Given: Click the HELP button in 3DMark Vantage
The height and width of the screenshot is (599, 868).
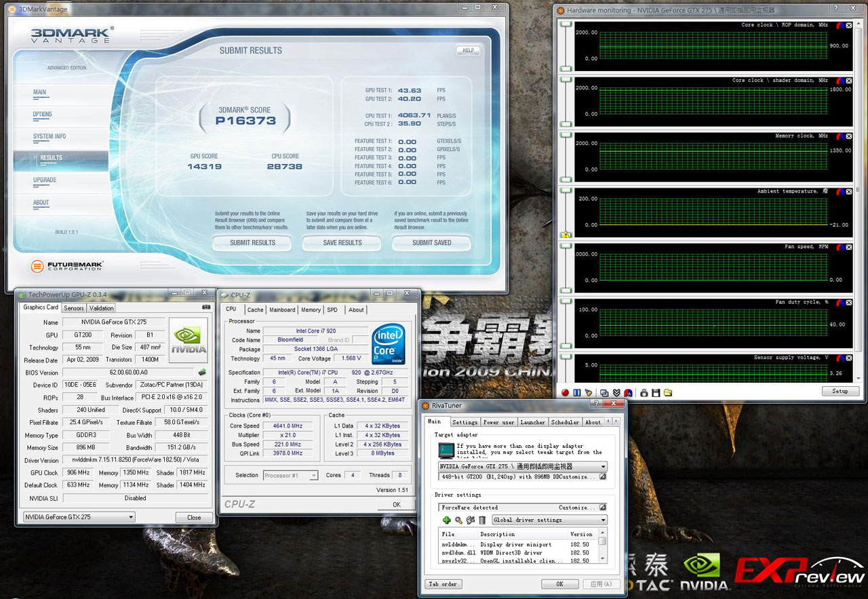Looking at the screenshot, I should [x=468, y=50].
